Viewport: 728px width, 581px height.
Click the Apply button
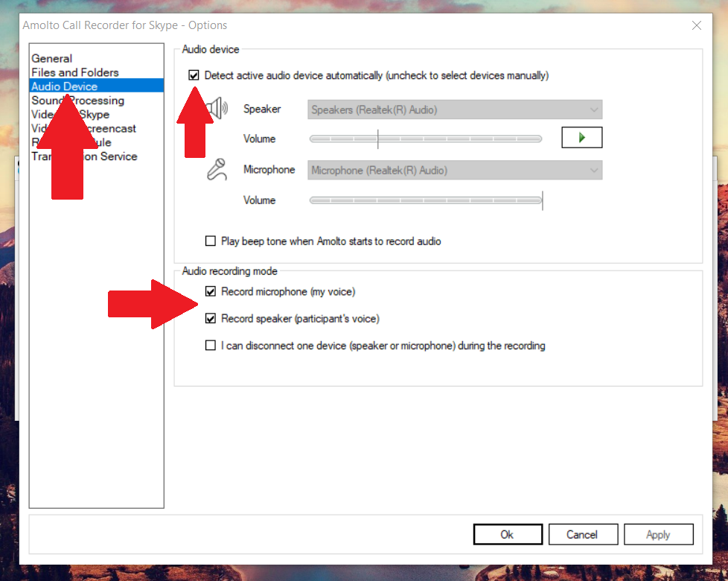(x=658, y=535)
